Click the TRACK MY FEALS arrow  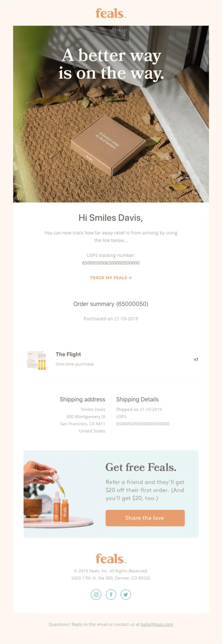[x=130, y=277]
